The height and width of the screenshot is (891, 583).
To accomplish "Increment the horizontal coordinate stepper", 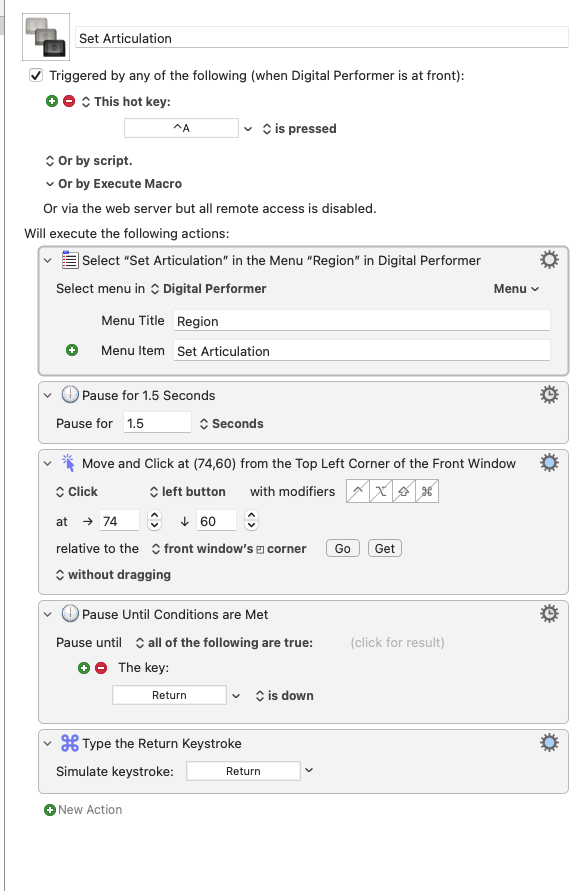I will (154, 515).
